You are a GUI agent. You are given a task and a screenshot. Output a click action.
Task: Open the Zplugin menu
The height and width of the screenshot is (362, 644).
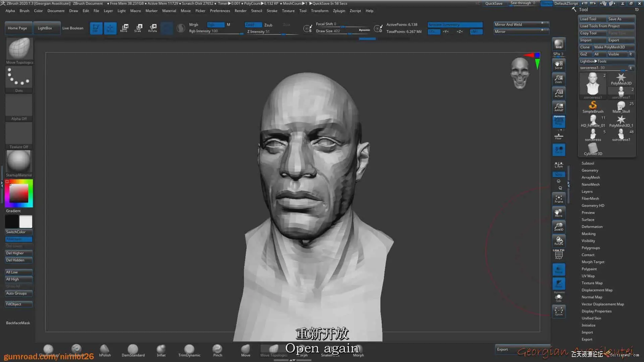(x=339, y=11)
